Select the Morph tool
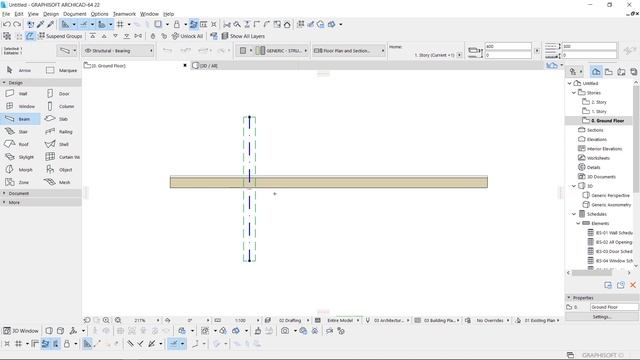 pyautogui.click(x=20, y=169)
